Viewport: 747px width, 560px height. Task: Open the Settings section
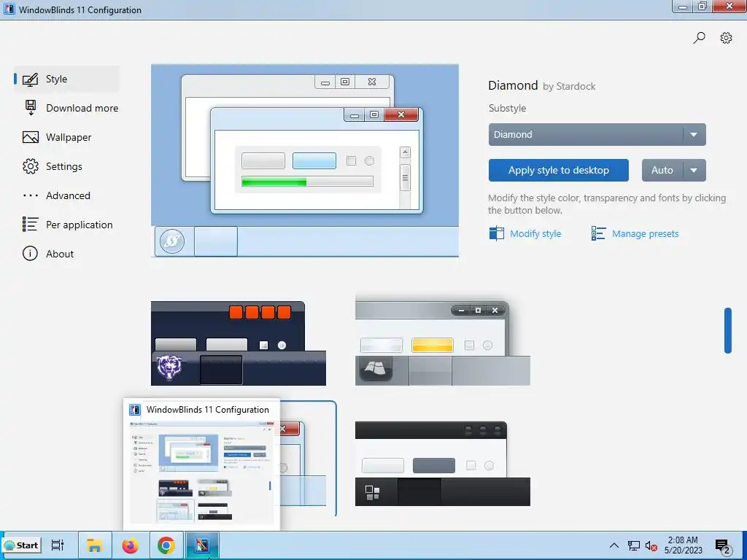point(66,166)
